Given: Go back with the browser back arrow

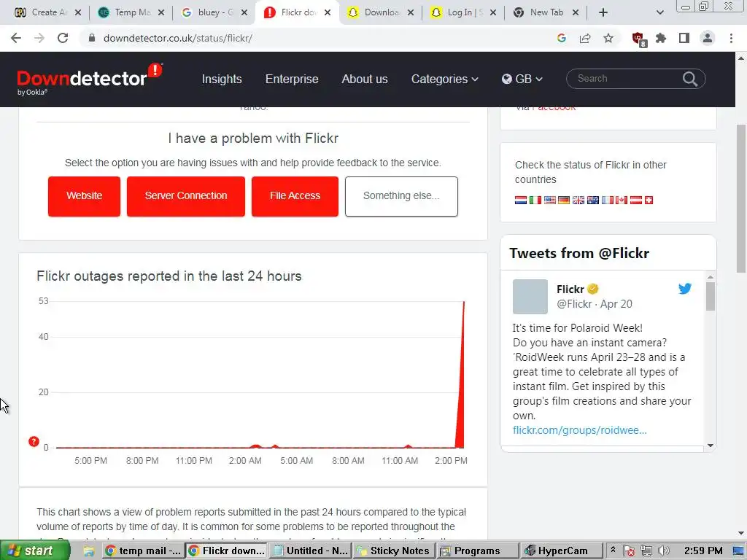Looking at the screenshot, I should (16, 38).
